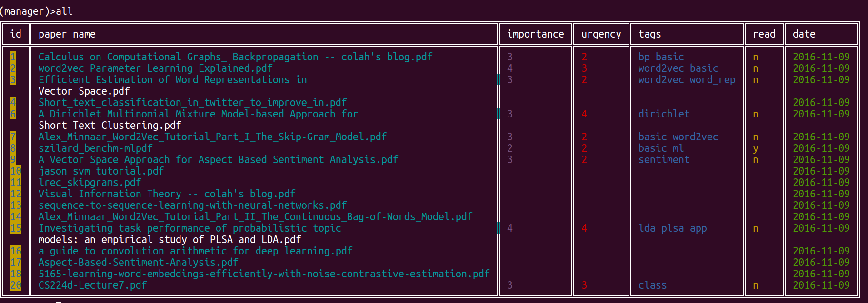868x303 pixels.
Task: Click the 'importance' column header
Action: [535, 34]
